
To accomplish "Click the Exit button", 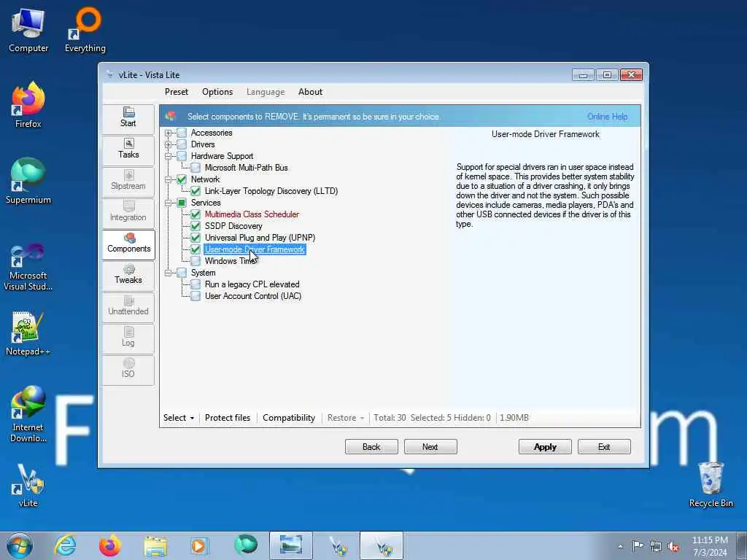I will [x=604, y=447].
